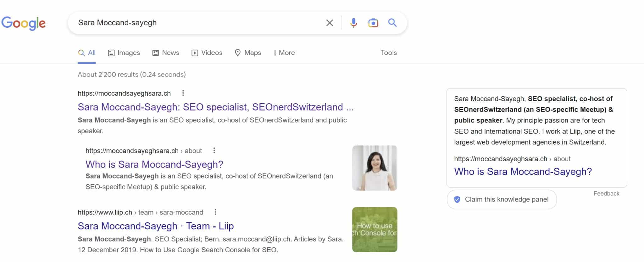Click the https://moccandsayeghsara.ch URL of first result
The image size is (644, 262).
pyautogui.click(x=124, y=93)
